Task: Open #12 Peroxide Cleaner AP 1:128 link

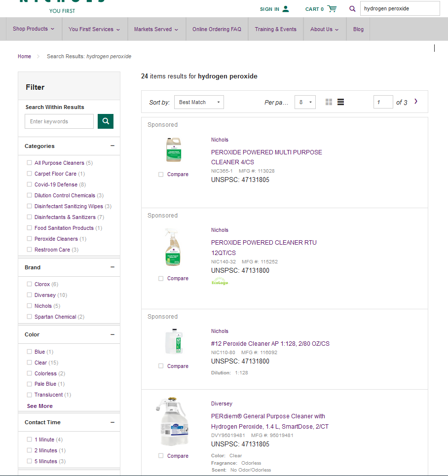Action: point(270,343)
